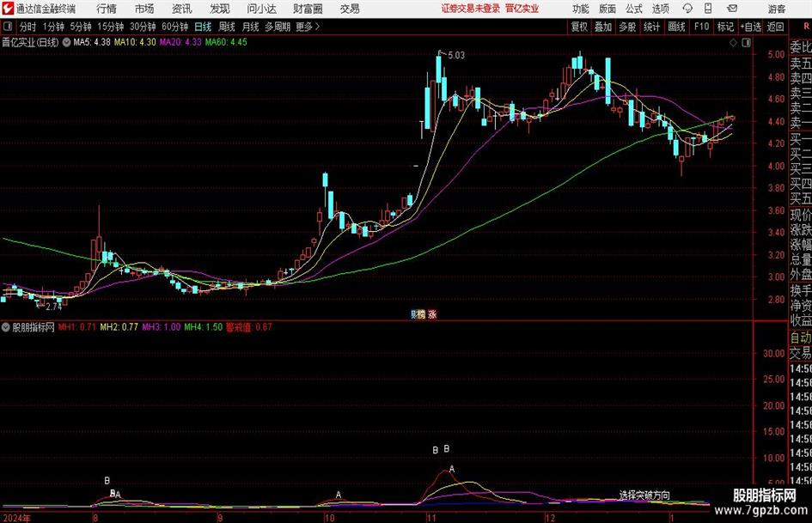Click the 自动 label in right panel
812x523 pixels.
tap(801, 338)
